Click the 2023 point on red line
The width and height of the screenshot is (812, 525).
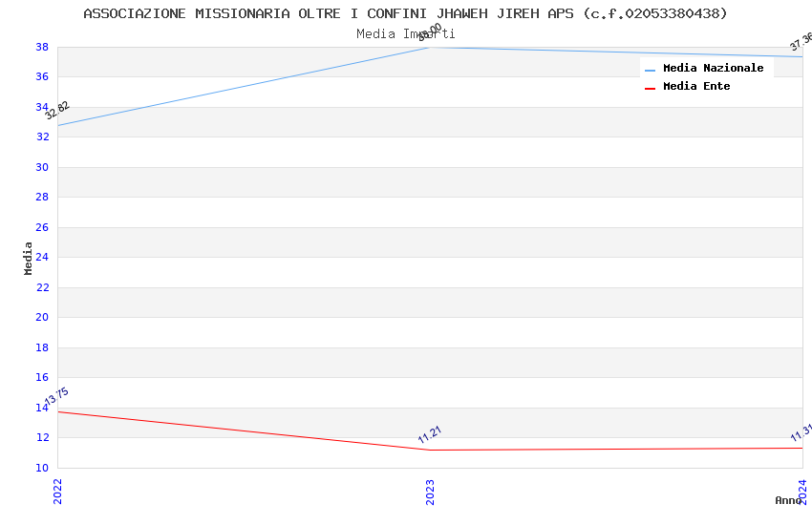[x=430, y=450]
